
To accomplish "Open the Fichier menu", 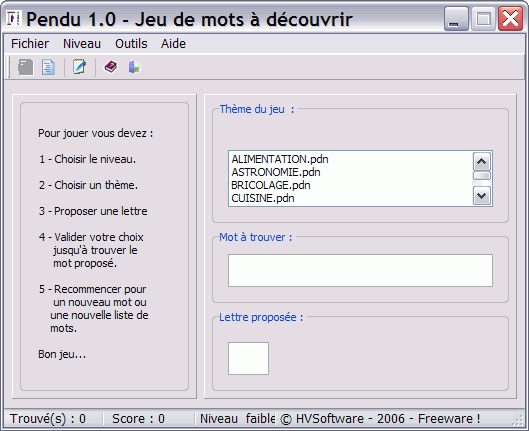I will tap(30, 44).
